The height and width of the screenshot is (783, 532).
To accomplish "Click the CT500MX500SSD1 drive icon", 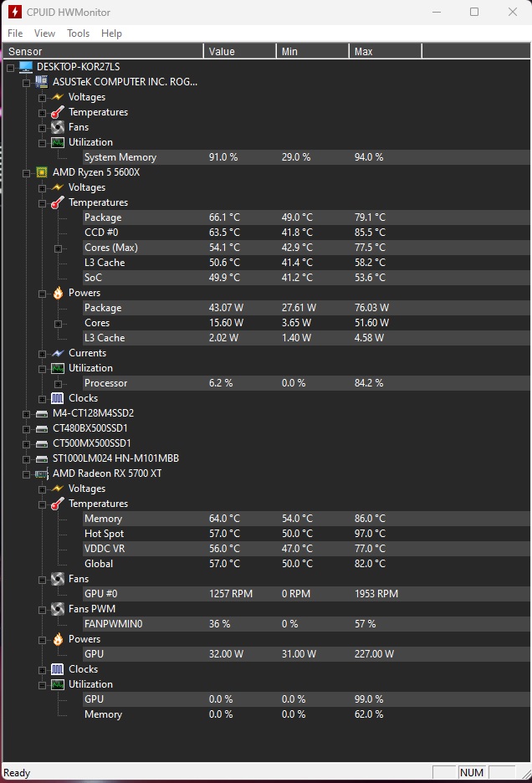I will click(42, 444).
